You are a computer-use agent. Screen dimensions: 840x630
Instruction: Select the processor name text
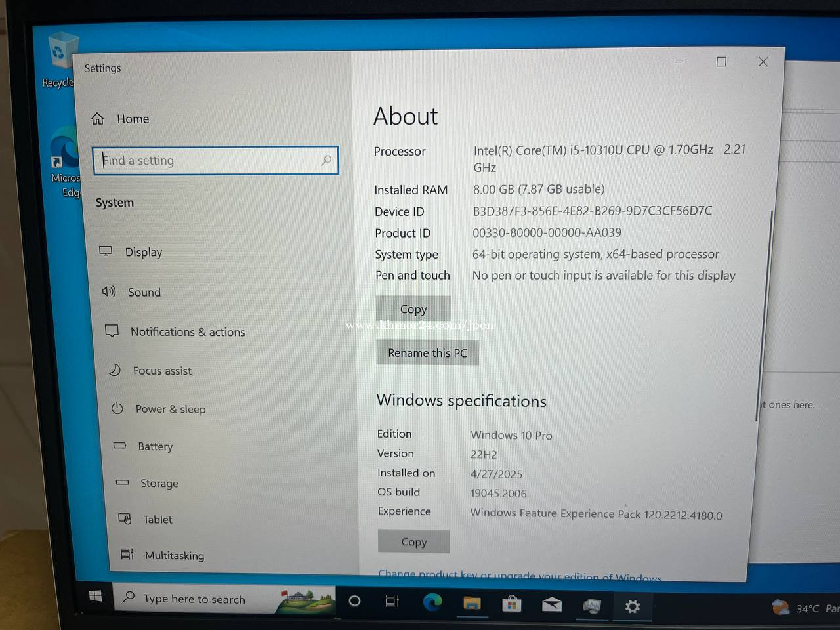coord(609,158)
